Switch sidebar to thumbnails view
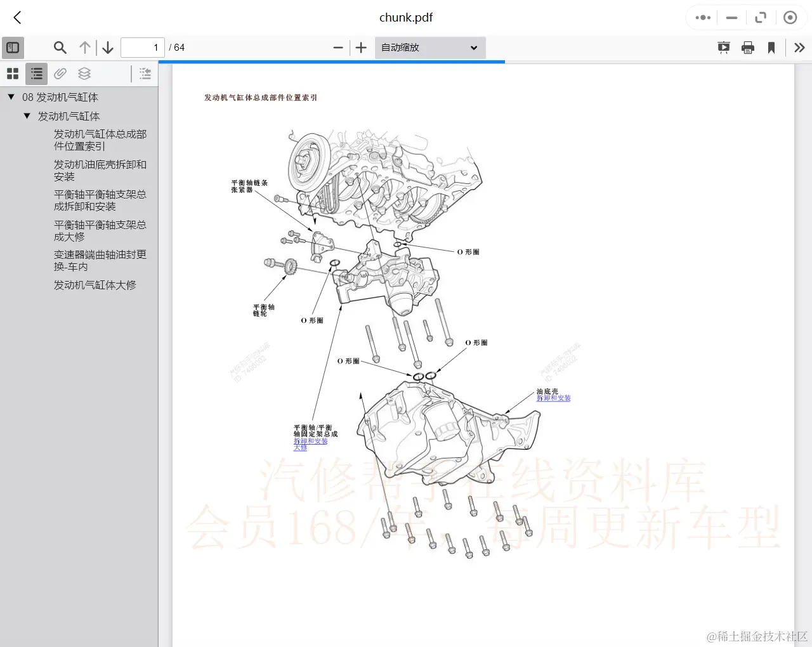The width and height of the screenshot is (812, 647). coord(12,73)
